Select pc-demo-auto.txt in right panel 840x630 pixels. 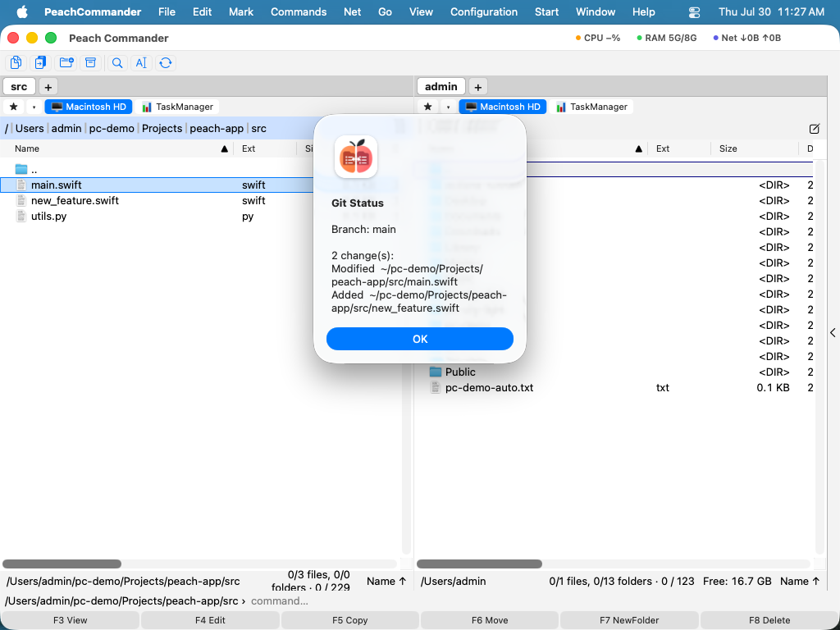click(x=614, y=388)
